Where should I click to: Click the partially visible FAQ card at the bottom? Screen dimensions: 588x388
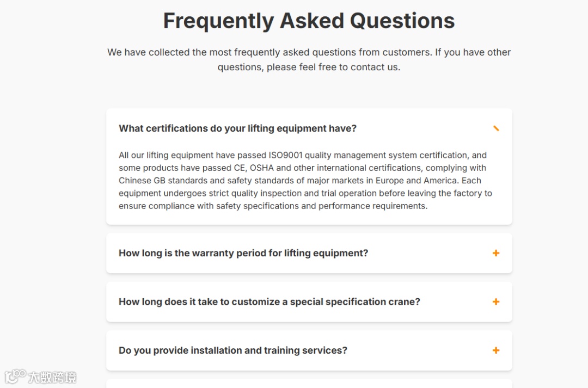pos(309,384)
